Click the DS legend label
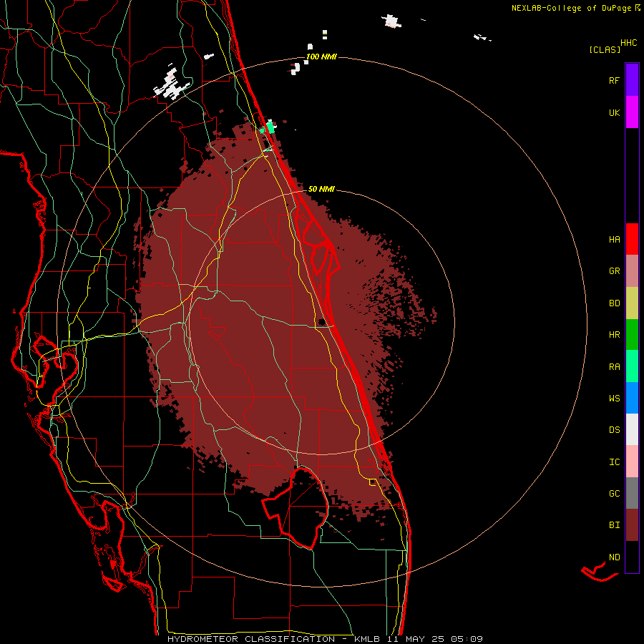644x644 pixels. tap(615, 430)
